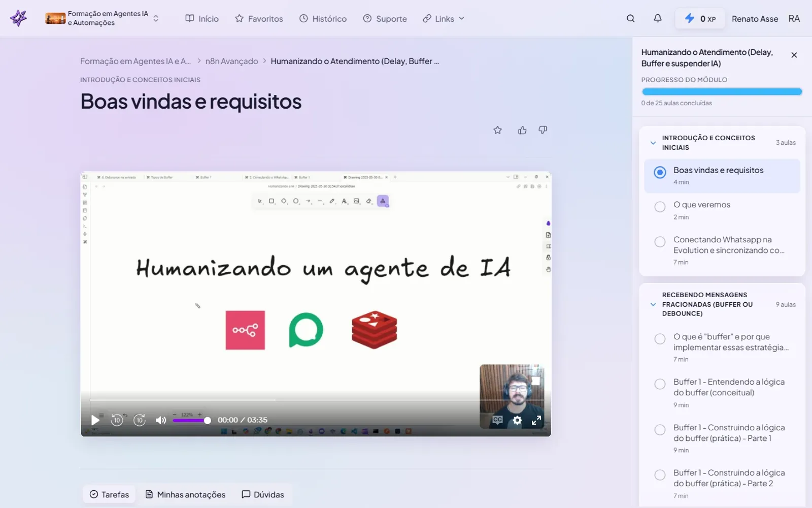Click the RA user avatar initials
Viewport: 812px width, 508px height.
click(794, 18)
